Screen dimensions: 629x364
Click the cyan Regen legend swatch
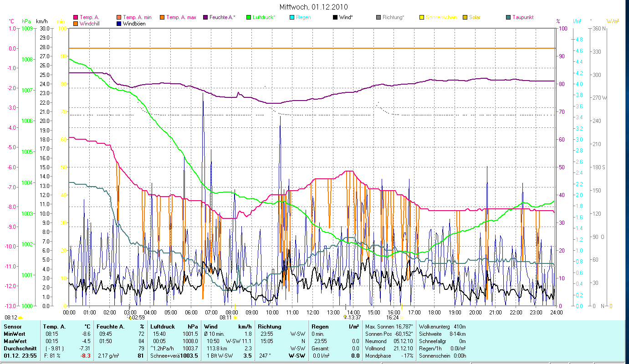point(291,17)
